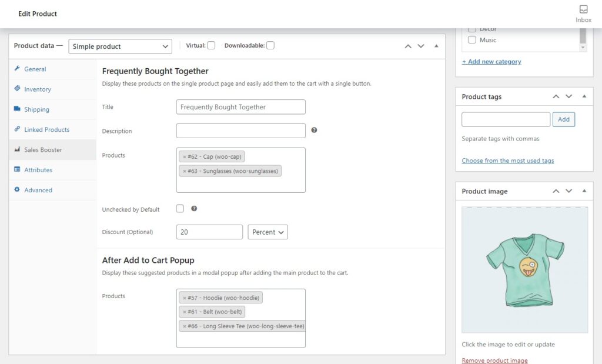This screenshot has width=602, height=364.
Task: Open the Simple product type dropdown
Action: 120,46
